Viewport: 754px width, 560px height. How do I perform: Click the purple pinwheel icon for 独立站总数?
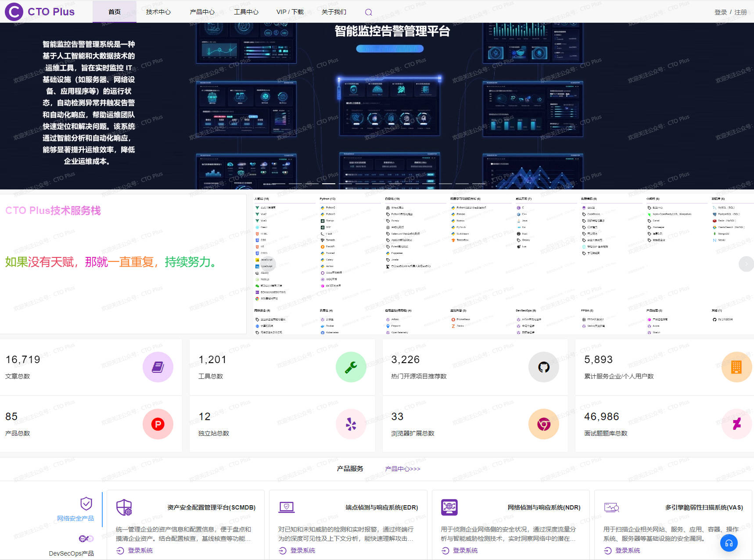coord(351,424)
